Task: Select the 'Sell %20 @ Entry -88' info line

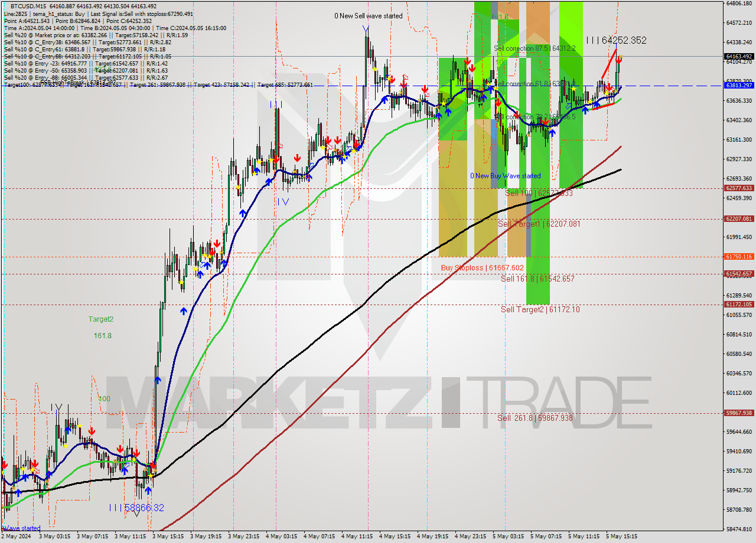Action: (86, 78)
